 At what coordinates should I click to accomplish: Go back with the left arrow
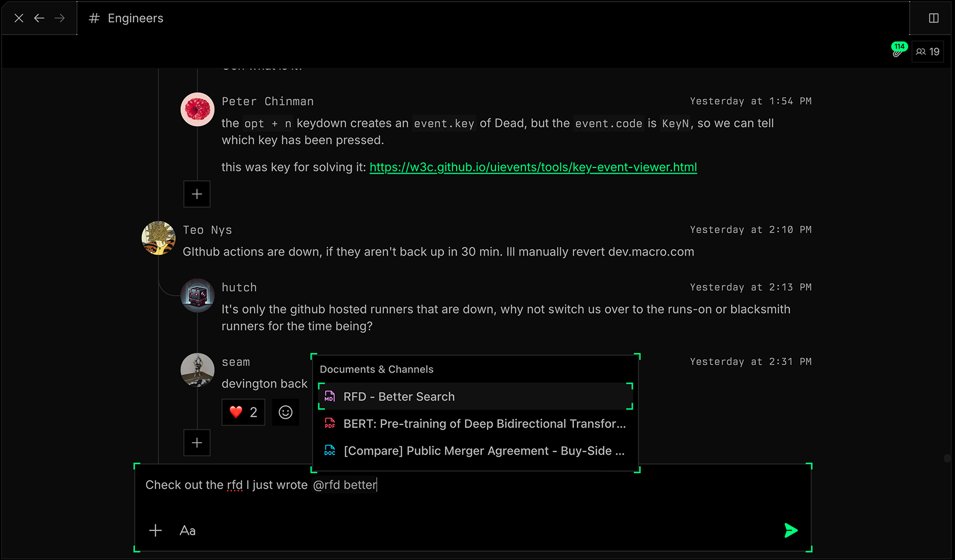click(x=39, y=18)
